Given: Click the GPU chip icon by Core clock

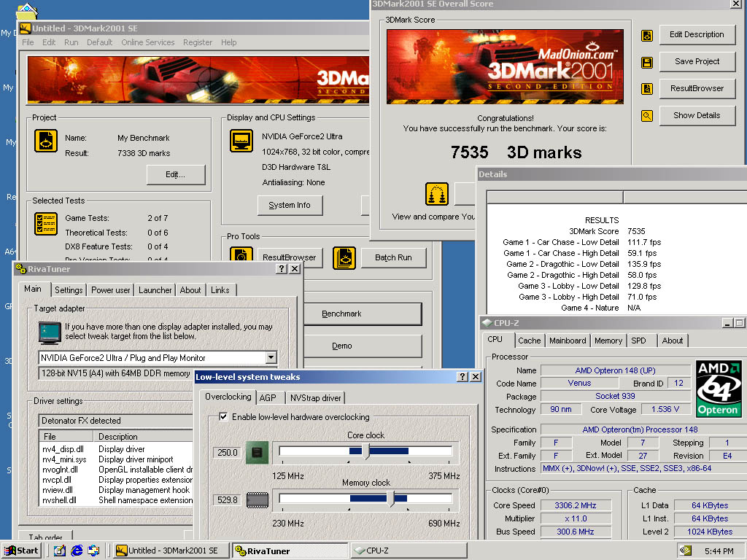Looking at the screenshot, I should click(257, 452).
